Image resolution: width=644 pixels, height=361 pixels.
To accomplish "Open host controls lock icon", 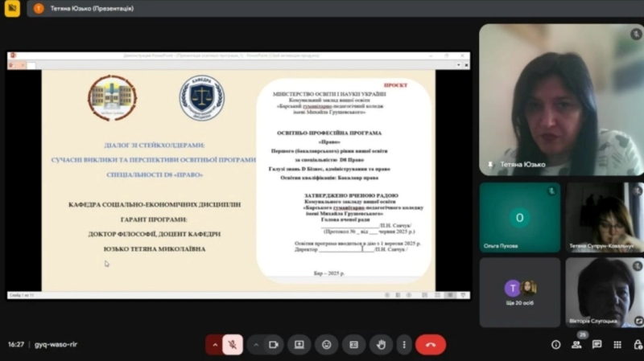I will click(x=638, y=345).
